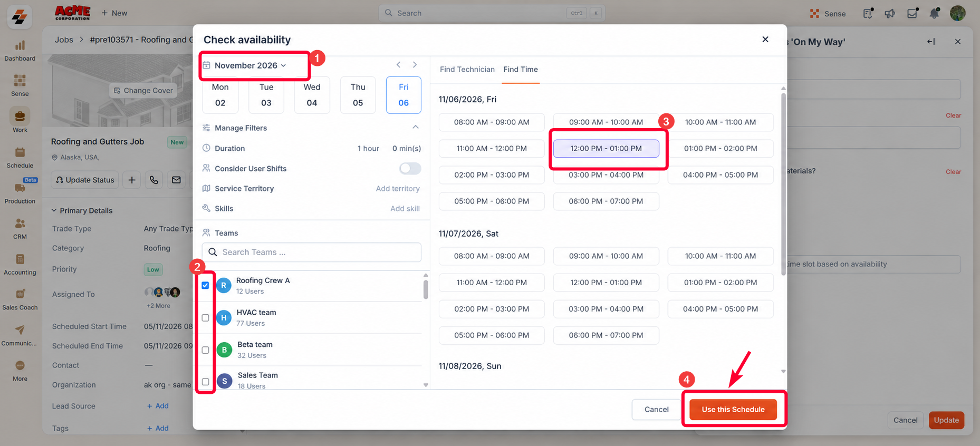Click the email envelope icon on job
The image size is (980, 446).
[176, 180]
